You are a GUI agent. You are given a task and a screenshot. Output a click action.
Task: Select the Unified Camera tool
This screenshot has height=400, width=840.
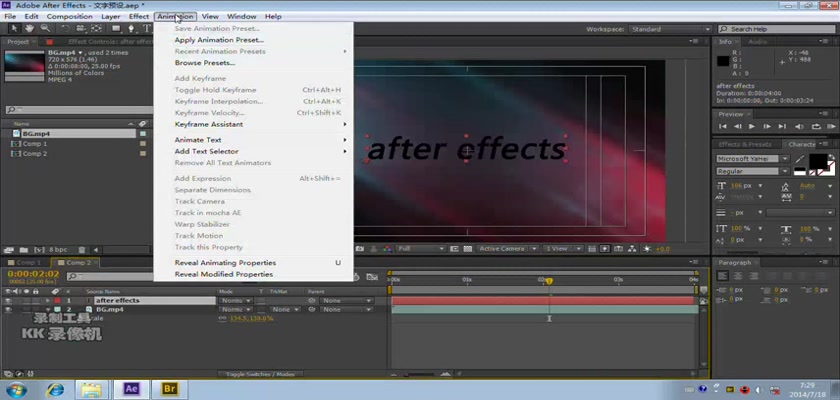click(80, 28)
